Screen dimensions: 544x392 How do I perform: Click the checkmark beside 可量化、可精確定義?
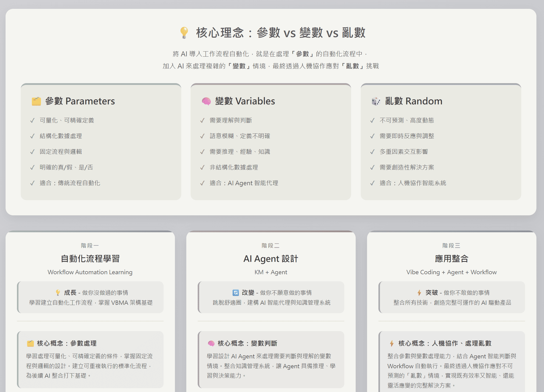32,121
